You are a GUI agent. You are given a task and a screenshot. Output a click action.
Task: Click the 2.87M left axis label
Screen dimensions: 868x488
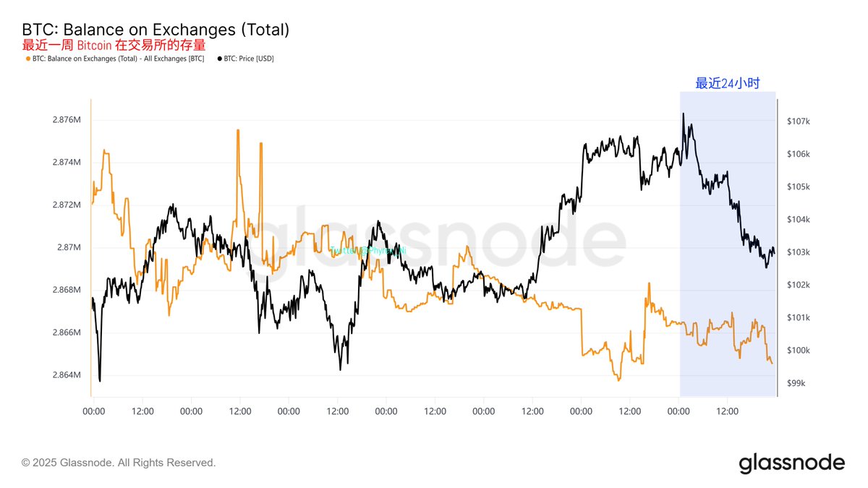click(x=69, y=247)
